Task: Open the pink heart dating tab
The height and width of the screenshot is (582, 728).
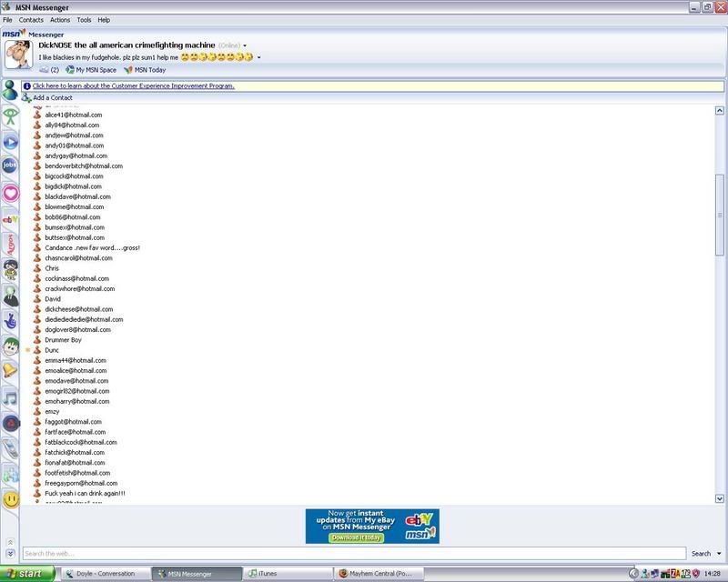Action: click(10, 193)
